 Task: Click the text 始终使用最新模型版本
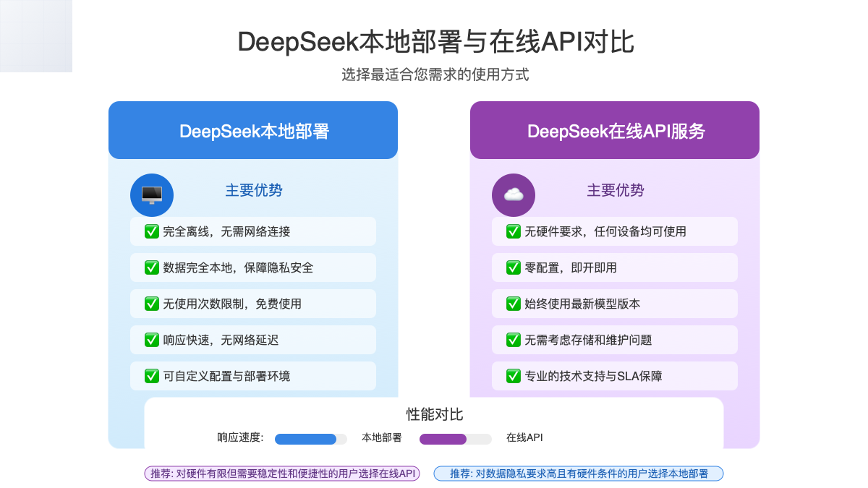point(582,304)
